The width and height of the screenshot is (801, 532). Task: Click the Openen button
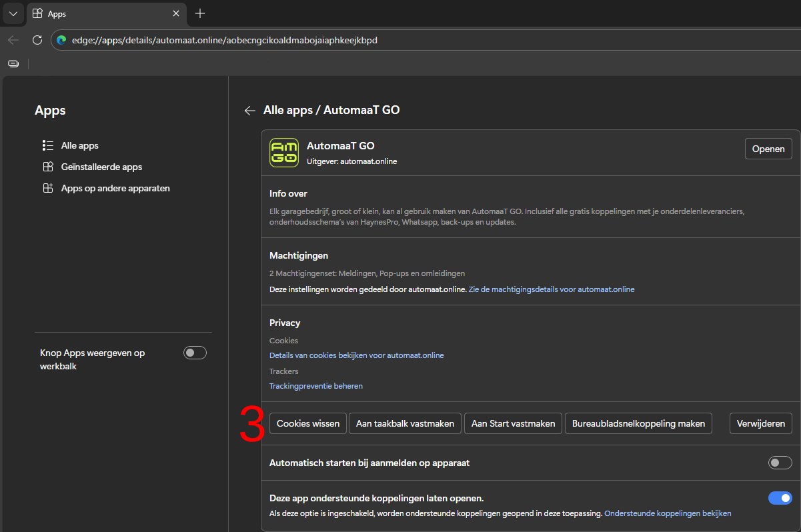point(768,149)
